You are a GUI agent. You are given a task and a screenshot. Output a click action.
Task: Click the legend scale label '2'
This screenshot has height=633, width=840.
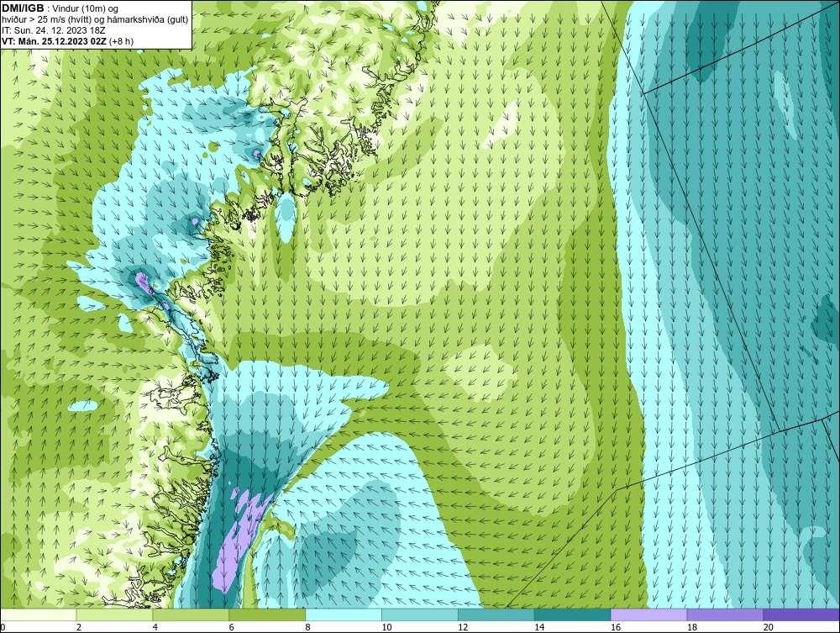(79, 627)
